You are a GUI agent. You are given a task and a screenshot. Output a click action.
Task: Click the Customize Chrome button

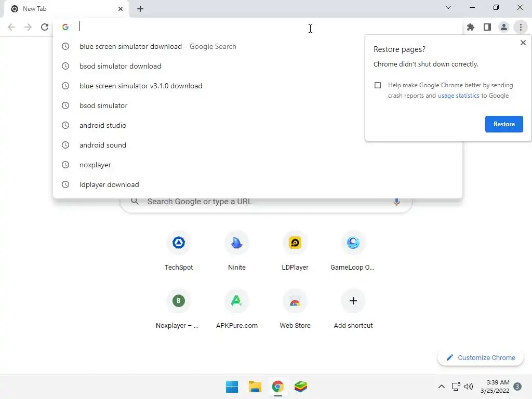click(x=481, y=357)
